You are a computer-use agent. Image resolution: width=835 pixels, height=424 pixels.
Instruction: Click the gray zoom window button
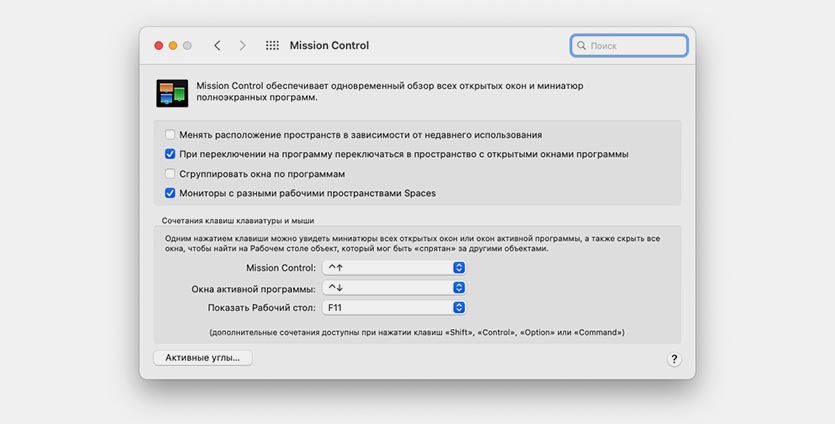(187, 46)
